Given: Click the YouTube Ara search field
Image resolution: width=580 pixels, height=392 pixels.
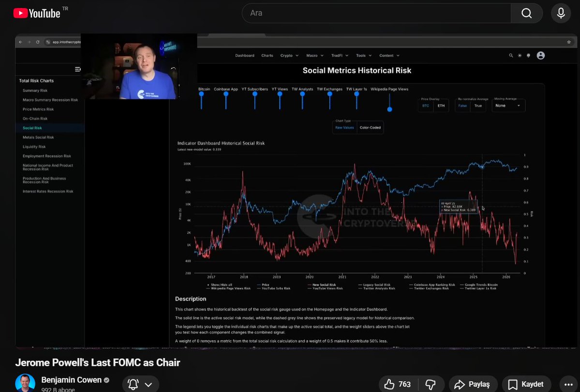Looking at the screenshot, I should tap(376, 14).
